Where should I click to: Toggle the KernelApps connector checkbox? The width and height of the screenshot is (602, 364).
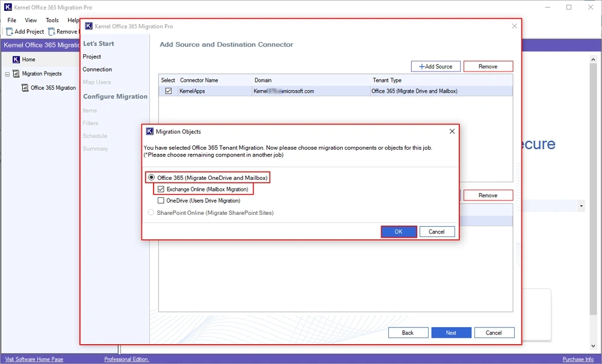[168, 91]
